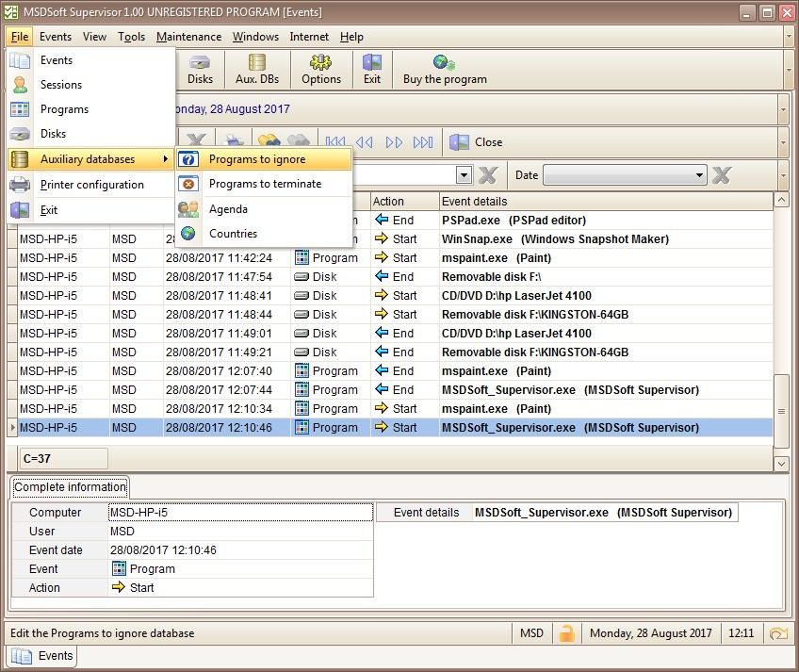
Task: Click the Close button in toolbar
Action: (477, 142)
